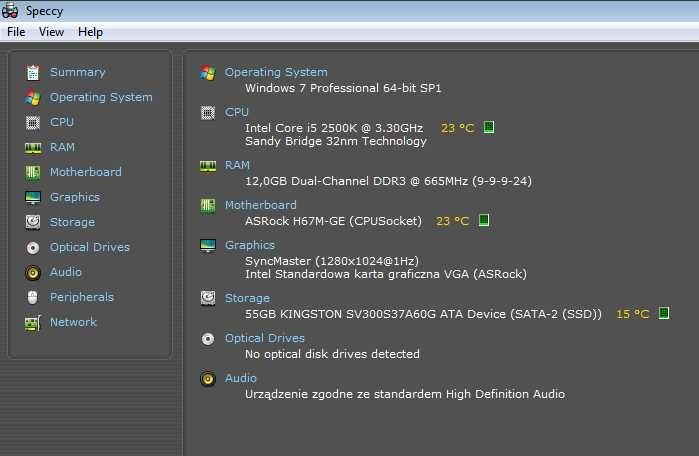The height and width of the screenshot is (456, 699).
Task: Click 'Urządzenie zgodne ze standardem' audio entry
Action: tap(405, 394)
